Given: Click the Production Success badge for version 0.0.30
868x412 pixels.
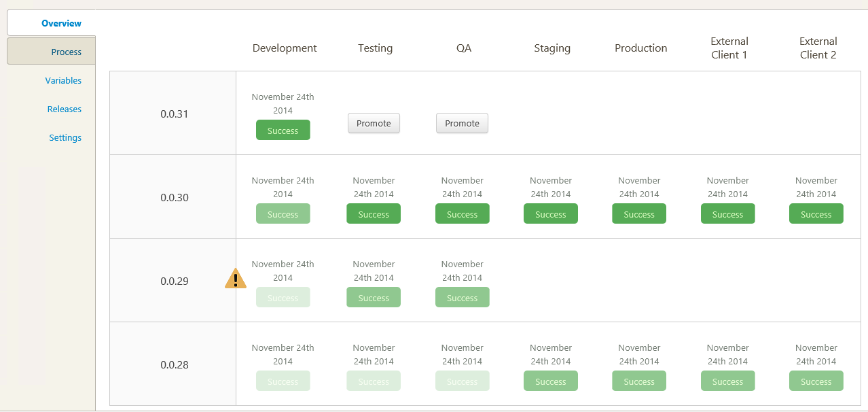Looking at the screenshot, I should coord(638,213).
